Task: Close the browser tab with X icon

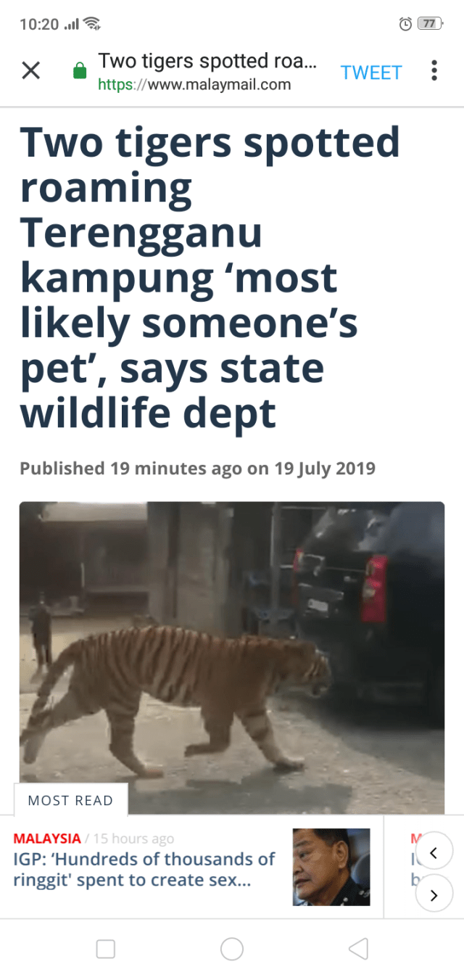Action: pos(30,71)
